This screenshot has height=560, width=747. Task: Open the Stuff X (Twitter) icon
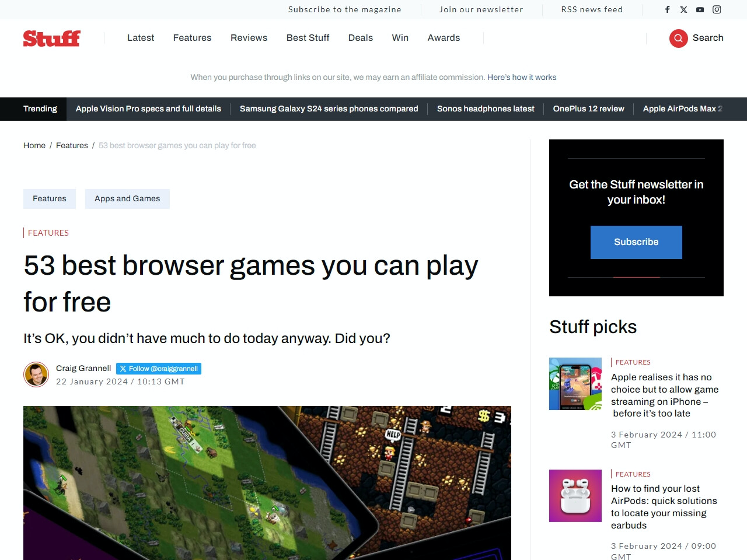pos(684,9)
